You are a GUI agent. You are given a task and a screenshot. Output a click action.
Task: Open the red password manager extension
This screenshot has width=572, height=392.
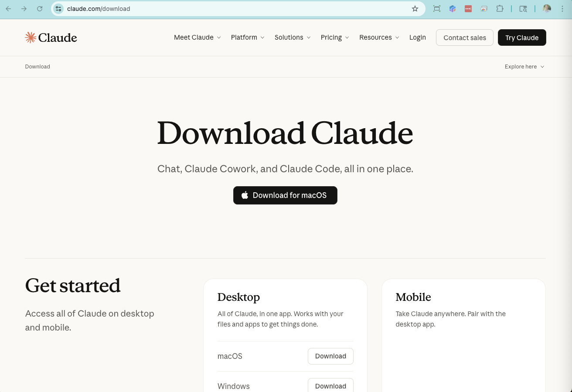click(x=468, y=9)
